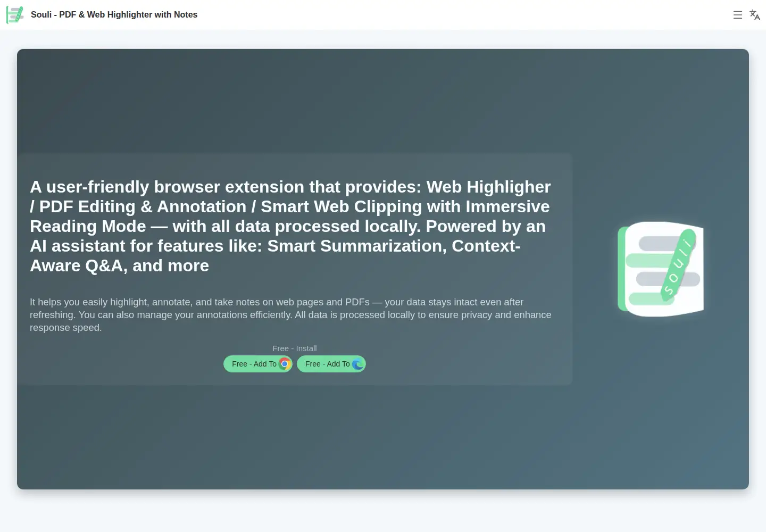Screen dimensions: 766x532
Task: Click the Souli logo in the header
Action: click(x=15, y=15)
